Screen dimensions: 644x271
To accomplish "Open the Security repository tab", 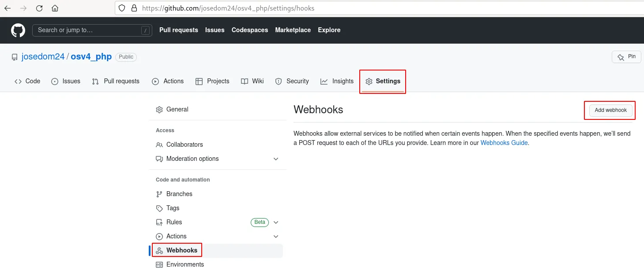I will tap(292, 81).
